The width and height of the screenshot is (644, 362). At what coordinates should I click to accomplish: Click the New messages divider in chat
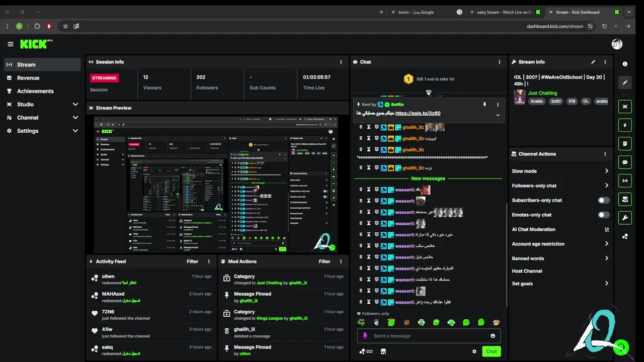(x=428, y=178)
